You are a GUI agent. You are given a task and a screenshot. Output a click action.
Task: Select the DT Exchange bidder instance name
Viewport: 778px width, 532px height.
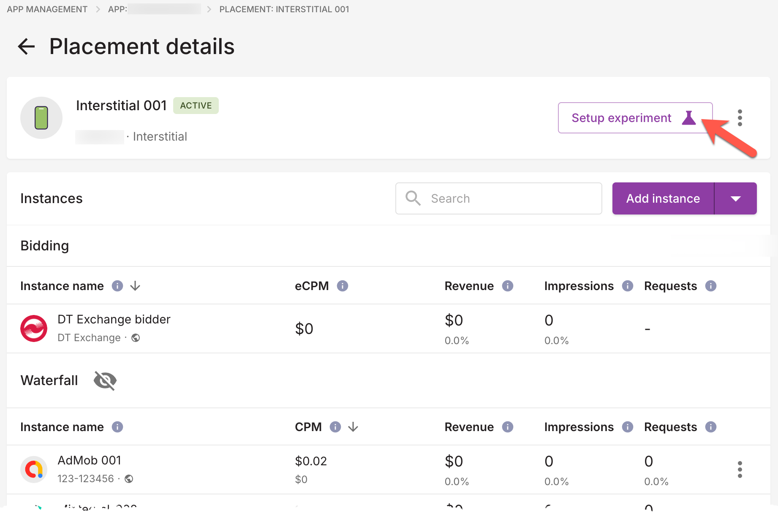(x=114, y=320)
